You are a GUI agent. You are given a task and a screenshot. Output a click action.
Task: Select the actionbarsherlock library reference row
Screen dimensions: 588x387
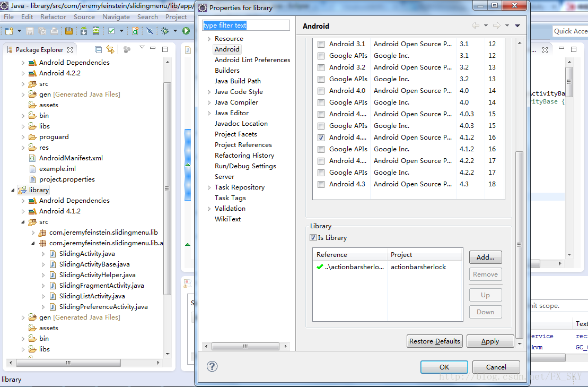point(388,267)
